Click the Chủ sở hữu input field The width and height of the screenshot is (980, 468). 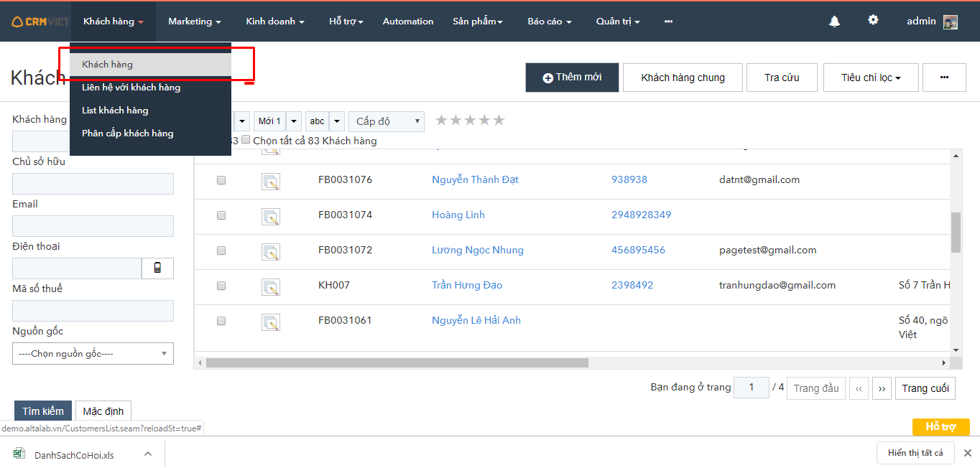(93, 184)
